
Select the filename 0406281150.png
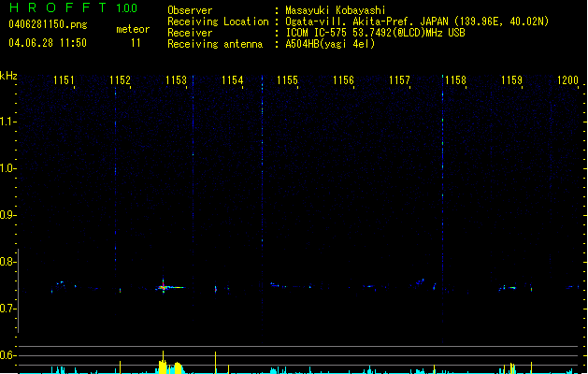pyautogui.click(x=48, y=24)
